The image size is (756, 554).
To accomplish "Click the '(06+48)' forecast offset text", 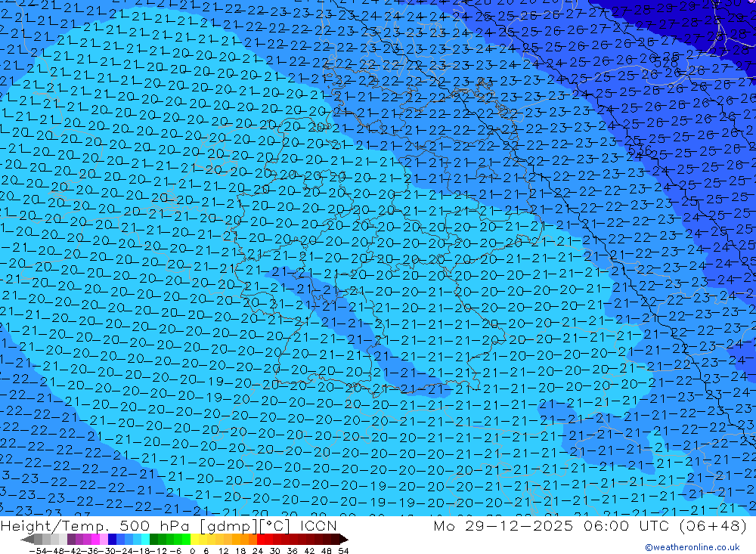I will pos(713,525).
